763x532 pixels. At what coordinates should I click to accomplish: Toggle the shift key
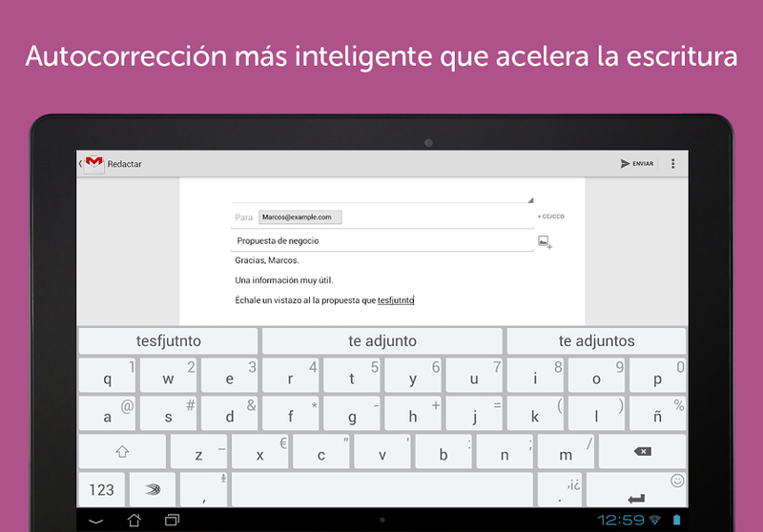coord(122,452)
